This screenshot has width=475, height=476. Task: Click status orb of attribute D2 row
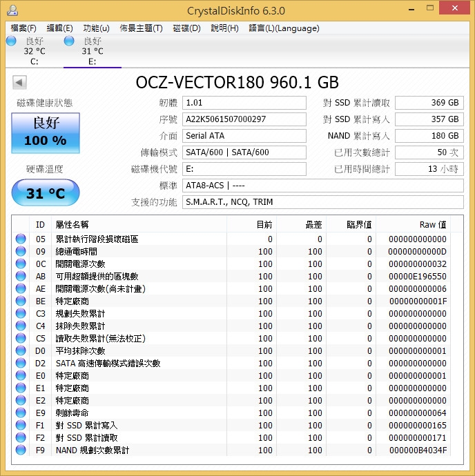coord(21,363)
